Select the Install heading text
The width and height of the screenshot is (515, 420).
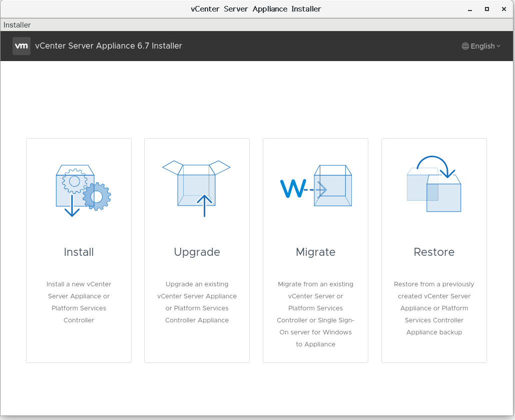(x=79, y=252)
